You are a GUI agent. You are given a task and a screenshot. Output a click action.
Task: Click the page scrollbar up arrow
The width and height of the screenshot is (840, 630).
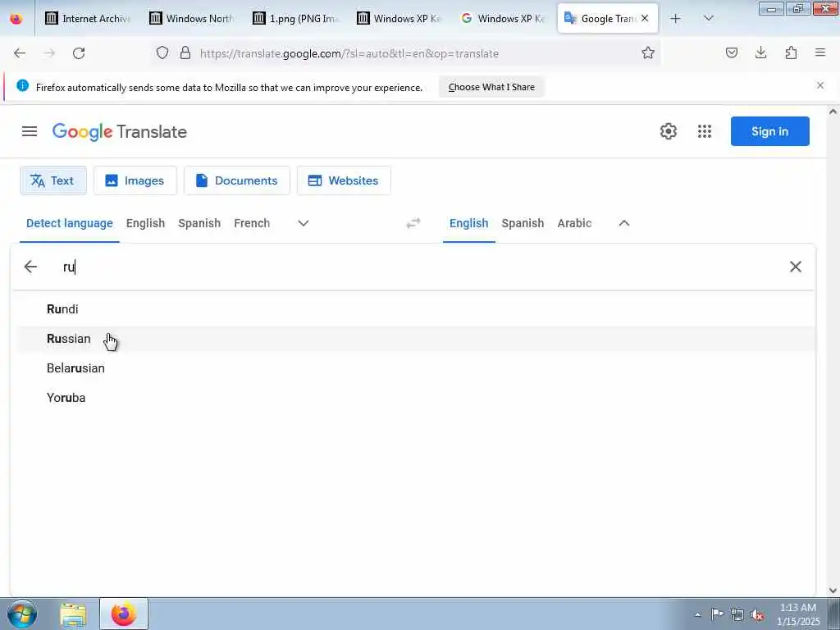click(833, 112)
